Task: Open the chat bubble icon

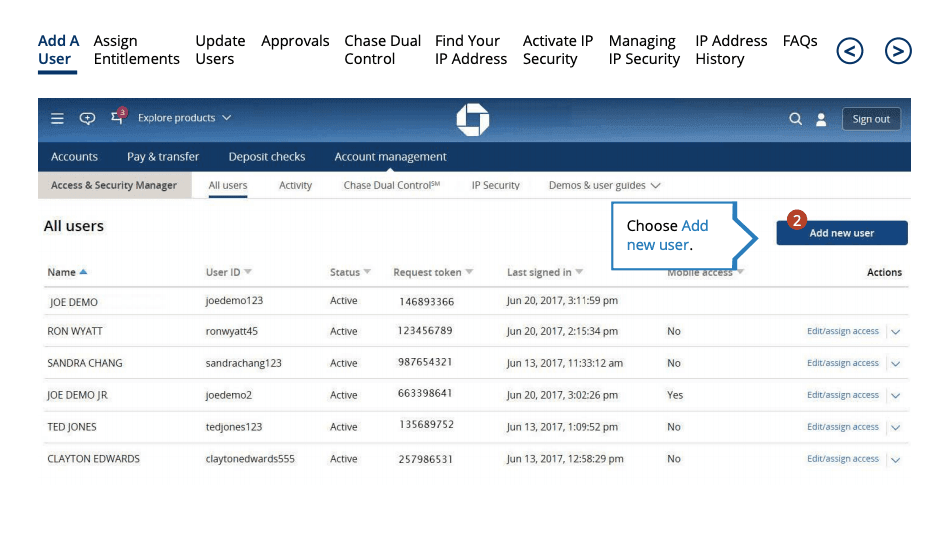Action: click(87, 118)
